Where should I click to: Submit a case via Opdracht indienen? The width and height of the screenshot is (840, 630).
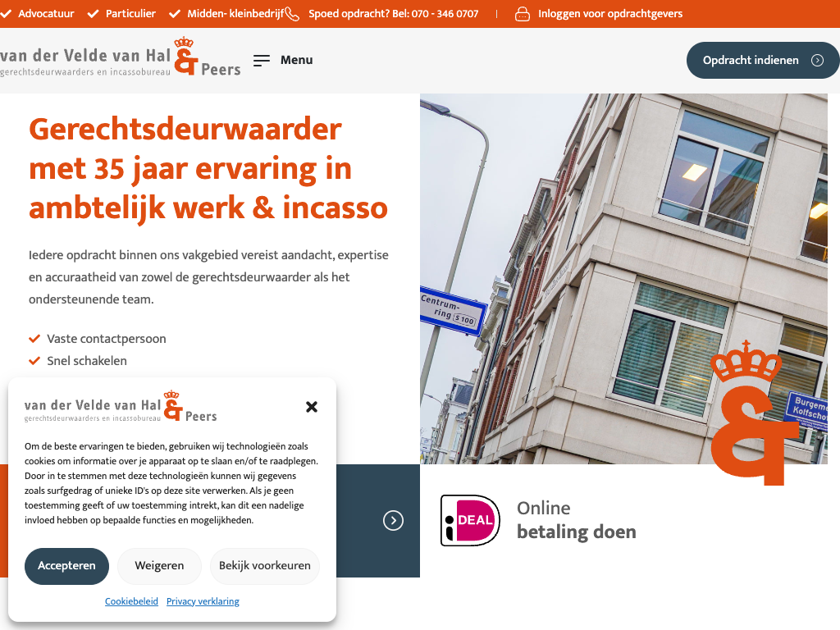[x=762, y=60]
